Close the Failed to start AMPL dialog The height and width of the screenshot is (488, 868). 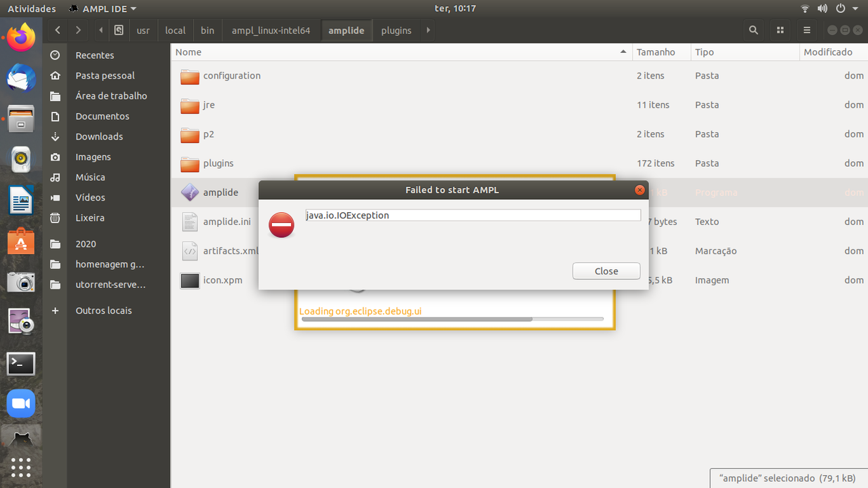click(606, 271)
